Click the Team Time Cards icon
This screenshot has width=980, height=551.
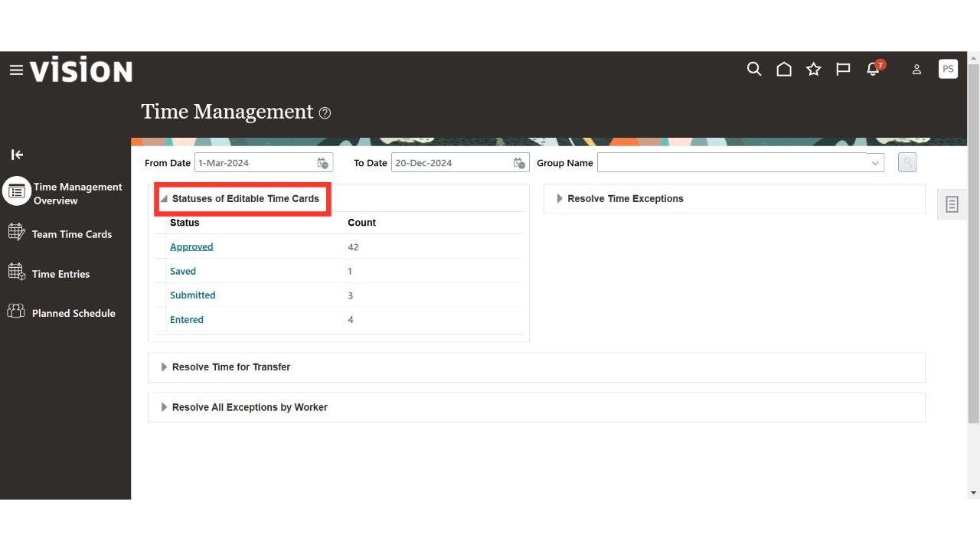[x=16, y=232]
